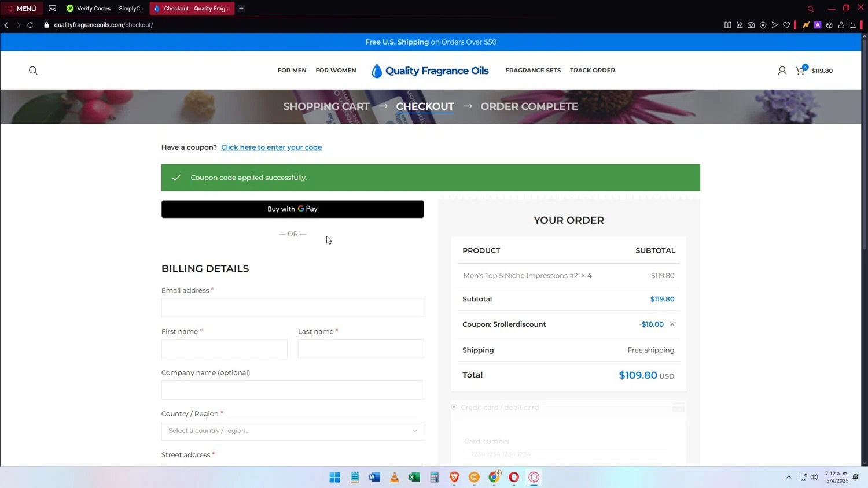Click the ORDER COMPLETE breadcrumb step

(x=529, y=106)
